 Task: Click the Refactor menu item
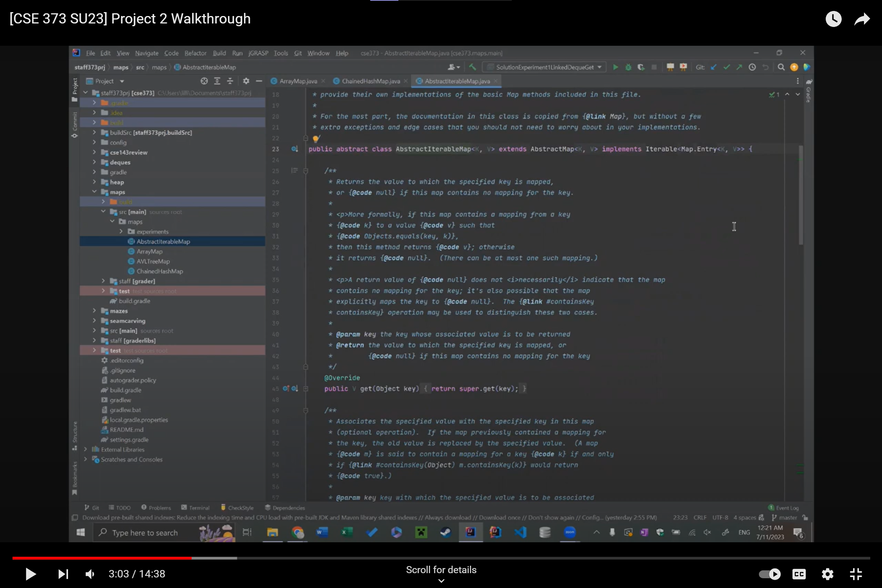tap(195, 53)
